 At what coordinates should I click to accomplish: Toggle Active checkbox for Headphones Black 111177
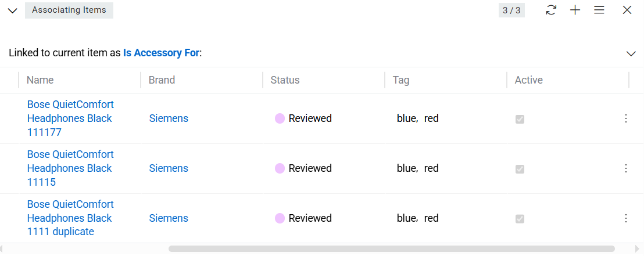coord(520,119)
